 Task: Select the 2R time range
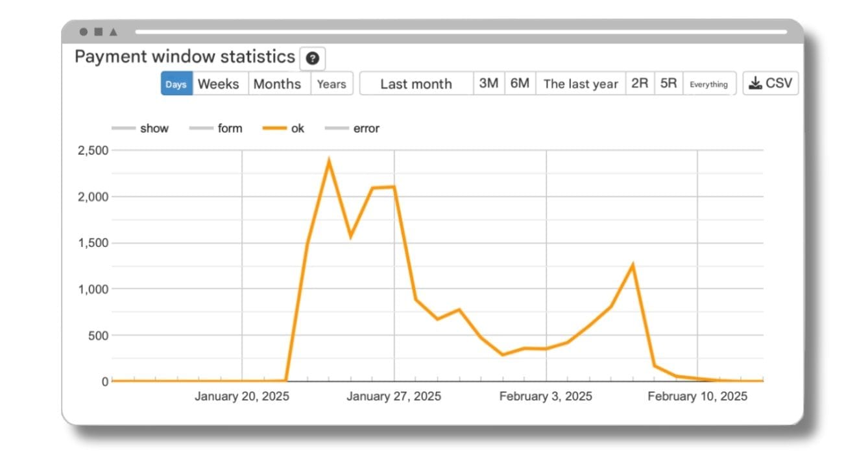640,84
